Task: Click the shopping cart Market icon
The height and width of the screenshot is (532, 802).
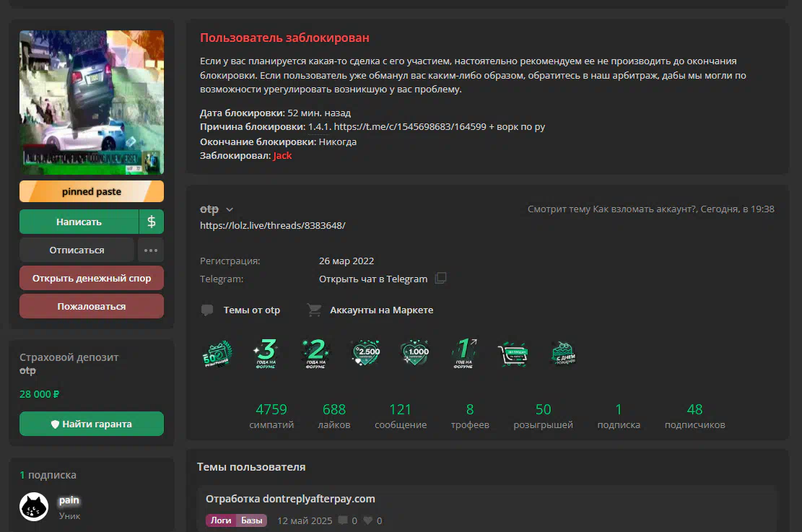Action: pyautogui.click(x=314, y=310)
